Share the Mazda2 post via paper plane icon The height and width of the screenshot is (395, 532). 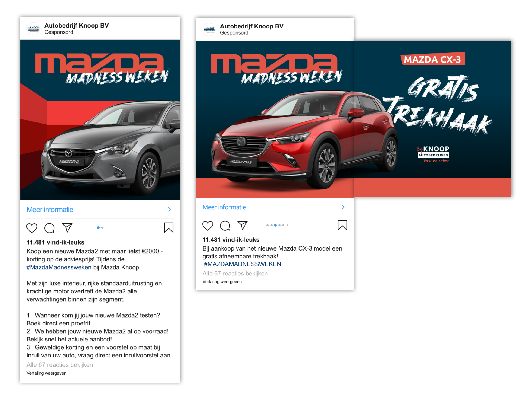point(67,228)
